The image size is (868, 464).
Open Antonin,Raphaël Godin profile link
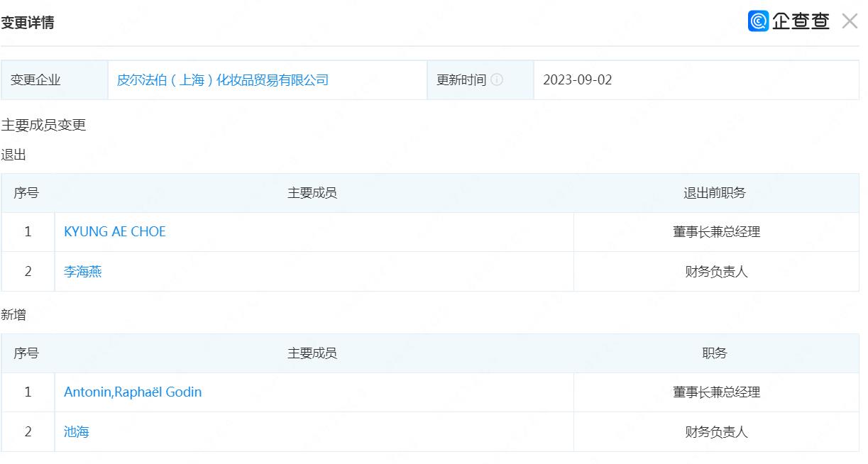pos(133,392)
